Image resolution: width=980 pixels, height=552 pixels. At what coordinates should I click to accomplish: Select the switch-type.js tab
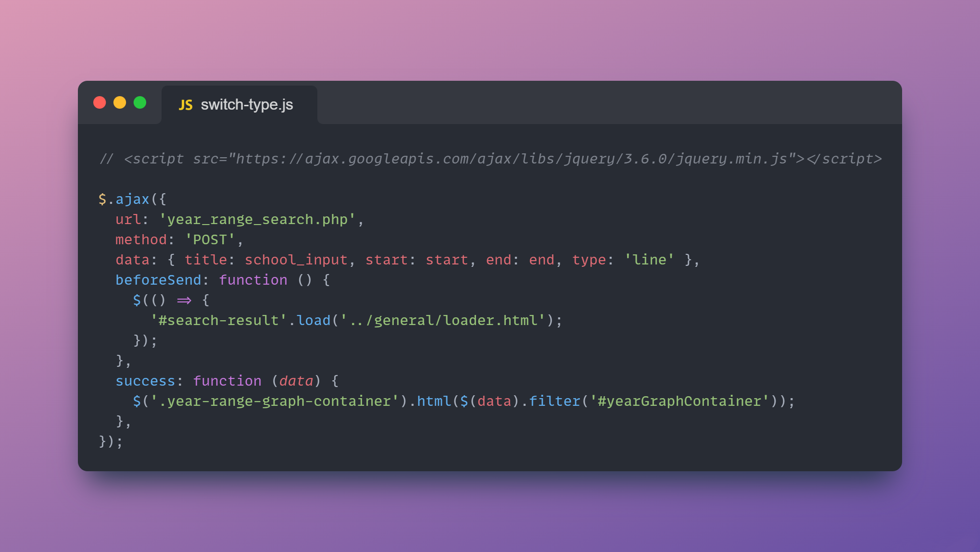click(x=246, y=105)
